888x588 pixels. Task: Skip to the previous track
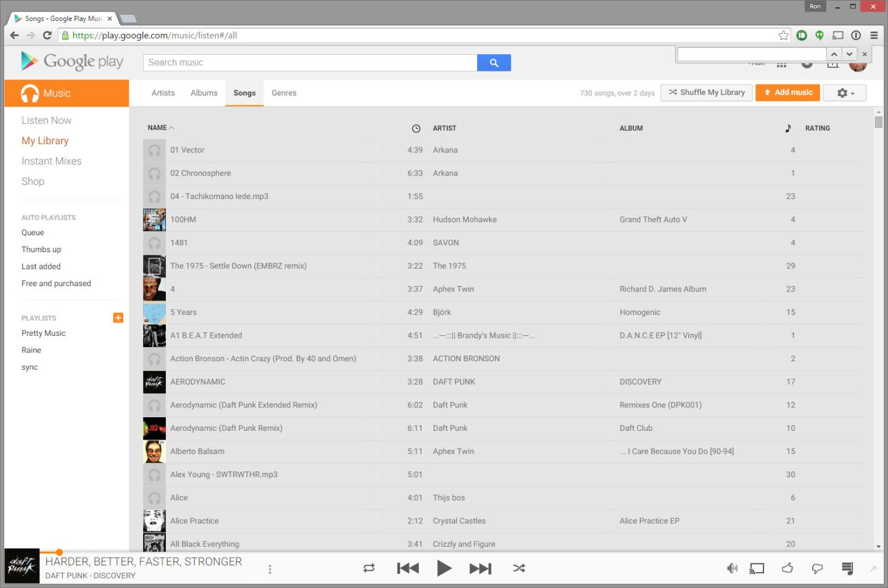(408, 568)
